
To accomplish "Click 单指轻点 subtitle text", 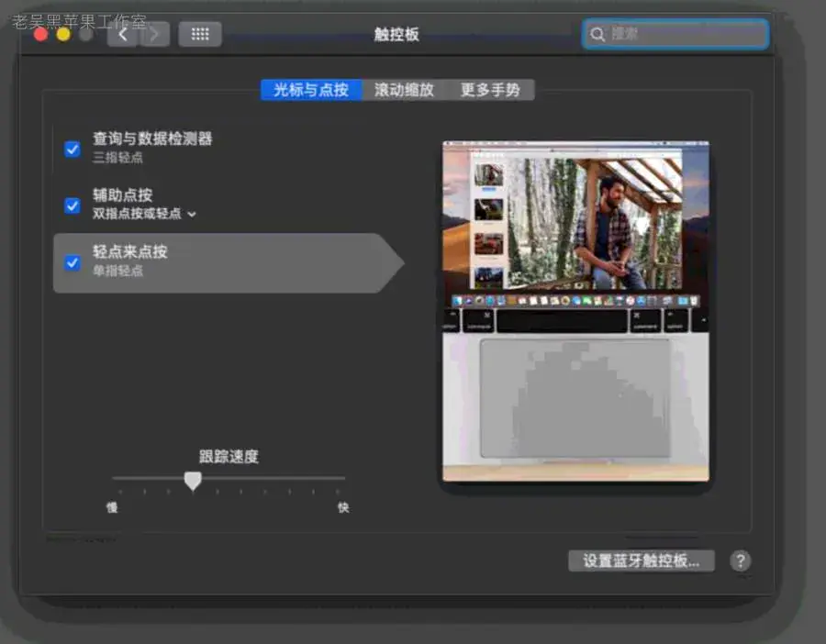I will (x=117, y=271).
